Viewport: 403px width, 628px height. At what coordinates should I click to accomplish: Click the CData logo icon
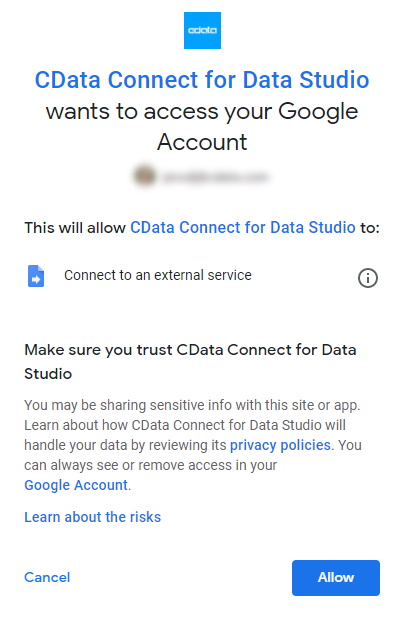pyautogui.click(x=202, y=30)
